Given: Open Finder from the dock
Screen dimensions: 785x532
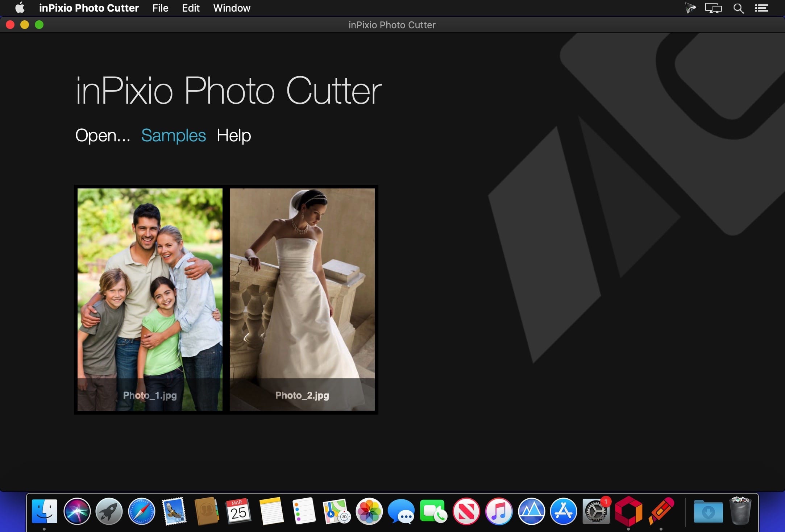Looking at the screenshot, I should tap(45, 511).
